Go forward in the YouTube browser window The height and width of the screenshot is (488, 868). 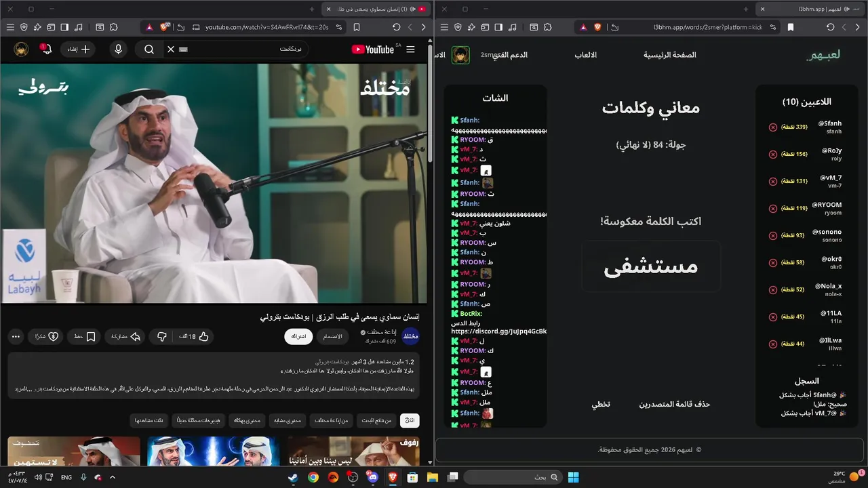[424, 27]
